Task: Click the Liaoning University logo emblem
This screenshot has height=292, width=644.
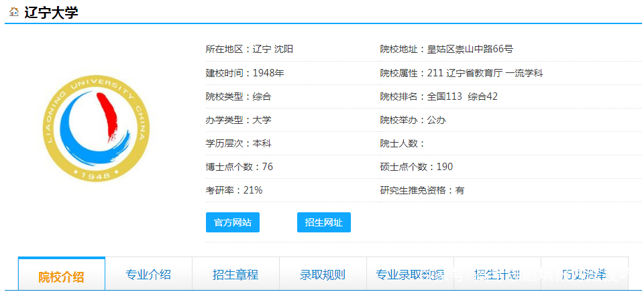Action: click(x=96, y=129)
